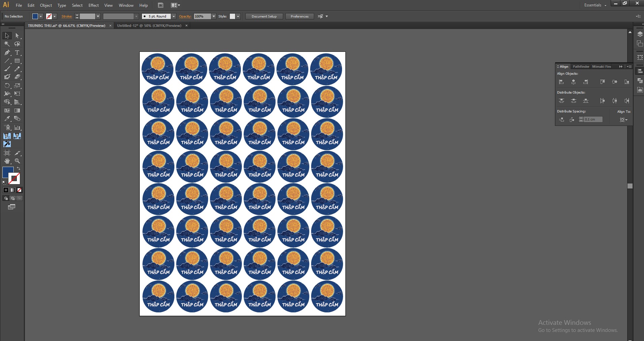Click Horizontal Align Left in Align panel
The height and width of the screenshot is (341, 644).
click(561, 82)
